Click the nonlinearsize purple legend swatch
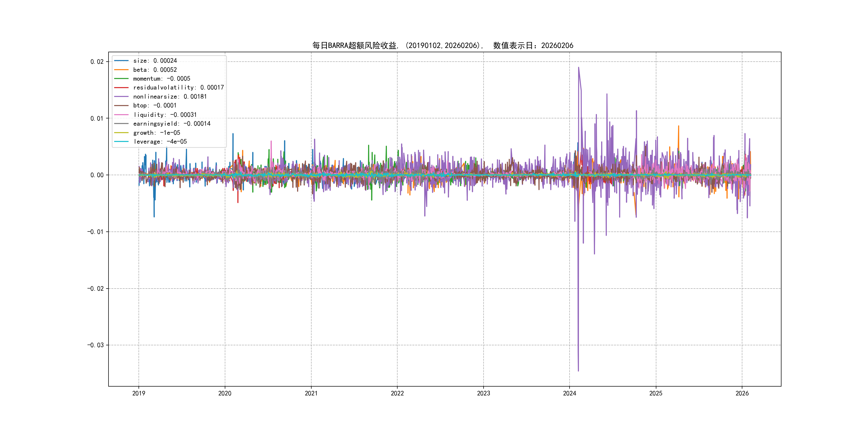Viewport: 868px width, 434px height. 121,97
